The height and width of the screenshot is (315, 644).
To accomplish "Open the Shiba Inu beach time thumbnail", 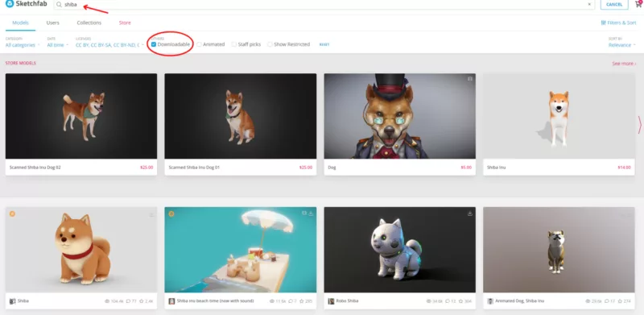I will click(240, 250).
